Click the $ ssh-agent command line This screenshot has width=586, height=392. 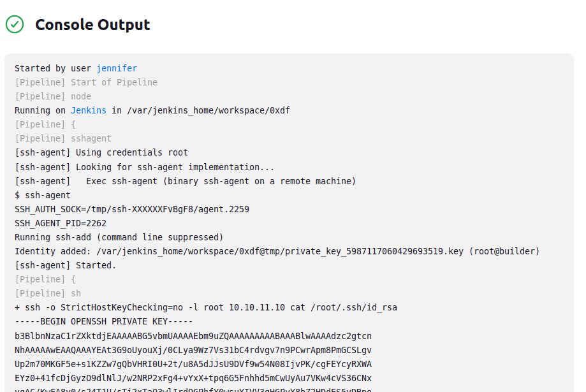tap(43, 195)
